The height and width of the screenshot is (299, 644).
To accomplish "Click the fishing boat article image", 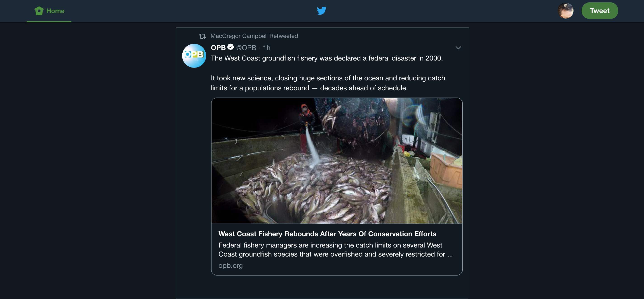I will click(337, 161).
